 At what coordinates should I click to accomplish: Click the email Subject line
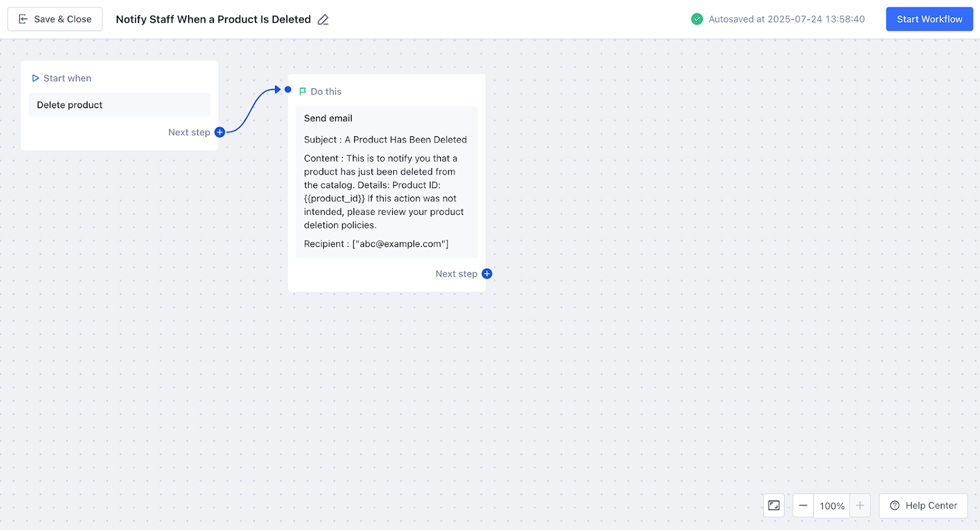385,140
